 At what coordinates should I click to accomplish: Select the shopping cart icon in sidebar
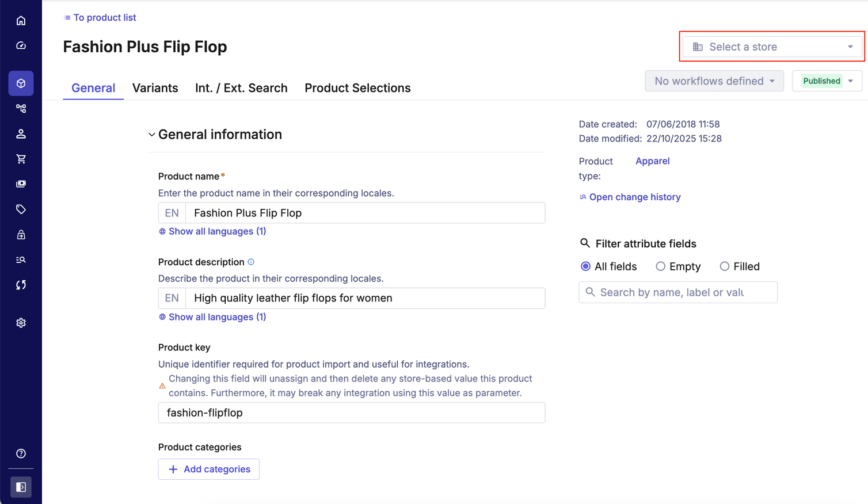click(21, 159)
